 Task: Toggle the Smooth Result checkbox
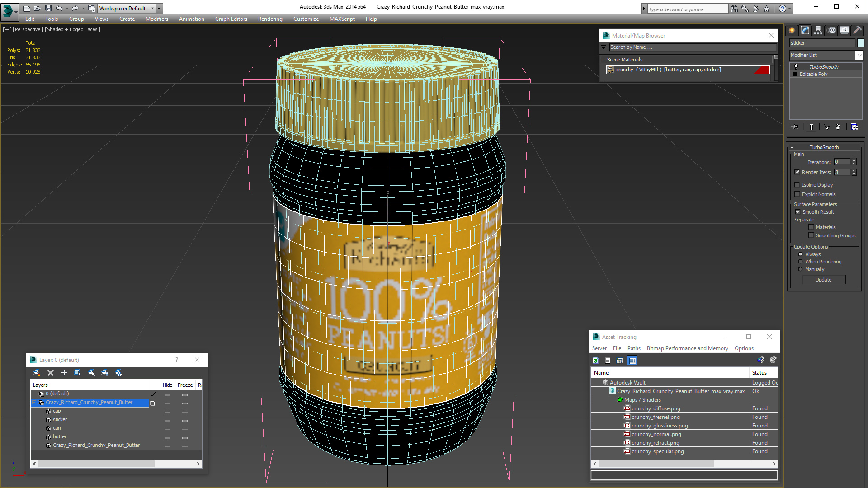click(x=798, y=211)
